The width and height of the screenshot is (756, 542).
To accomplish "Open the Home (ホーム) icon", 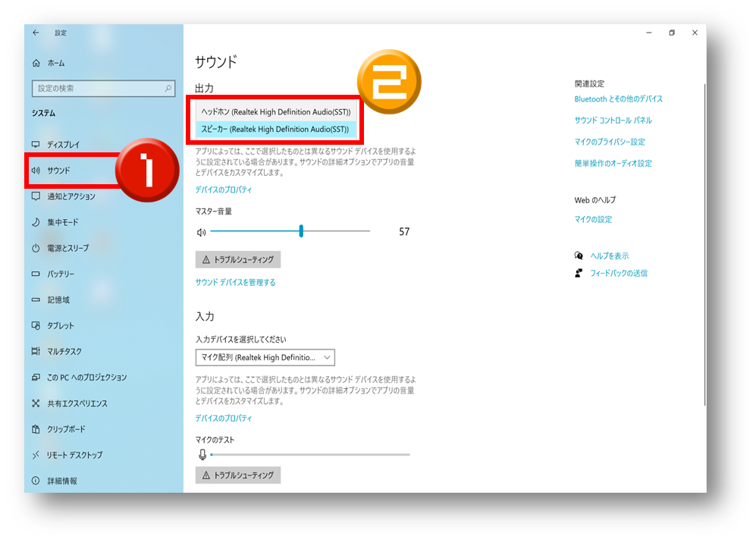I will [x=36, y=63].
